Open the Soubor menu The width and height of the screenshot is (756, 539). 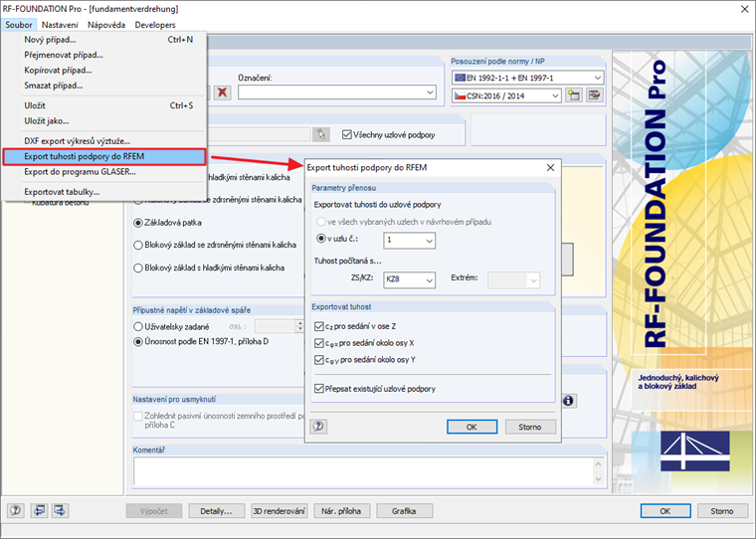[19, 25]
